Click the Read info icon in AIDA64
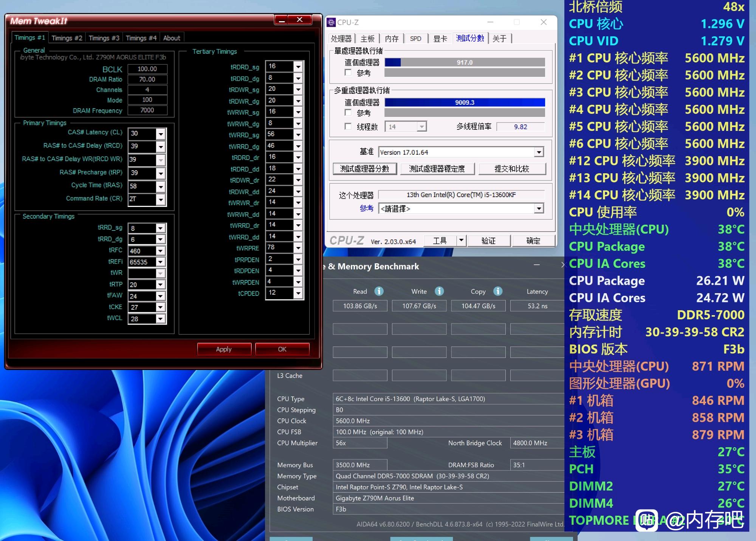Screen dimensions: 756x541 [x=379, y=291]
